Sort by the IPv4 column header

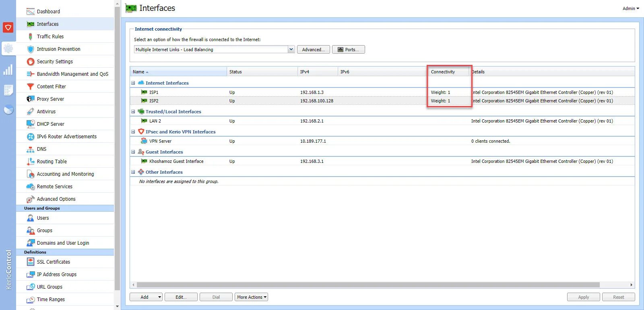(x=318, y=72)
